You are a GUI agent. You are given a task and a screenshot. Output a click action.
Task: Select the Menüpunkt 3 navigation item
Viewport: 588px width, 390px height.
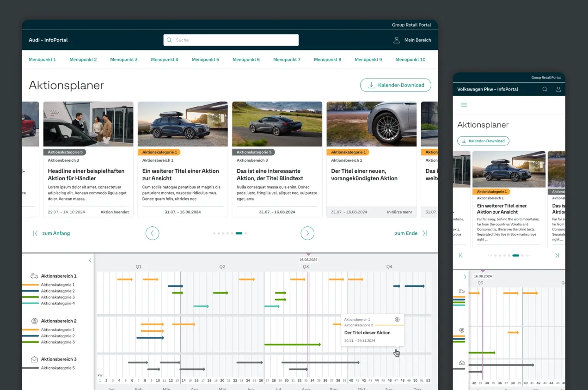coord(123,59)
